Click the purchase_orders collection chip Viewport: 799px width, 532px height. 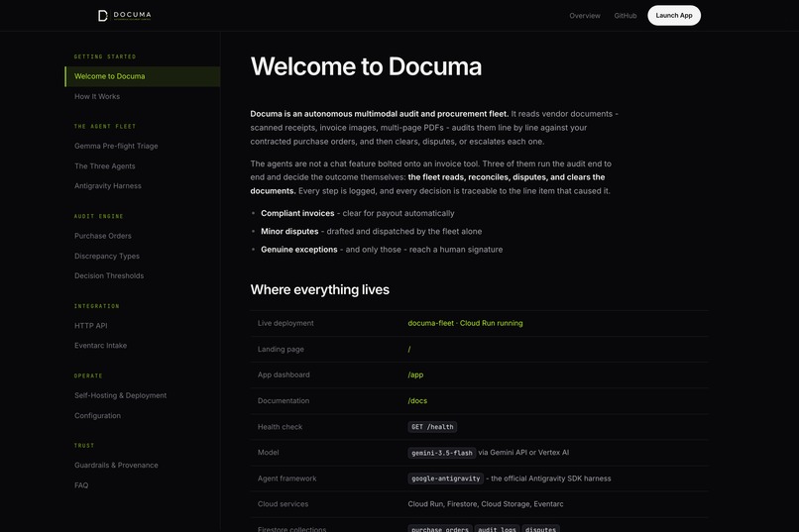(440, 529)
